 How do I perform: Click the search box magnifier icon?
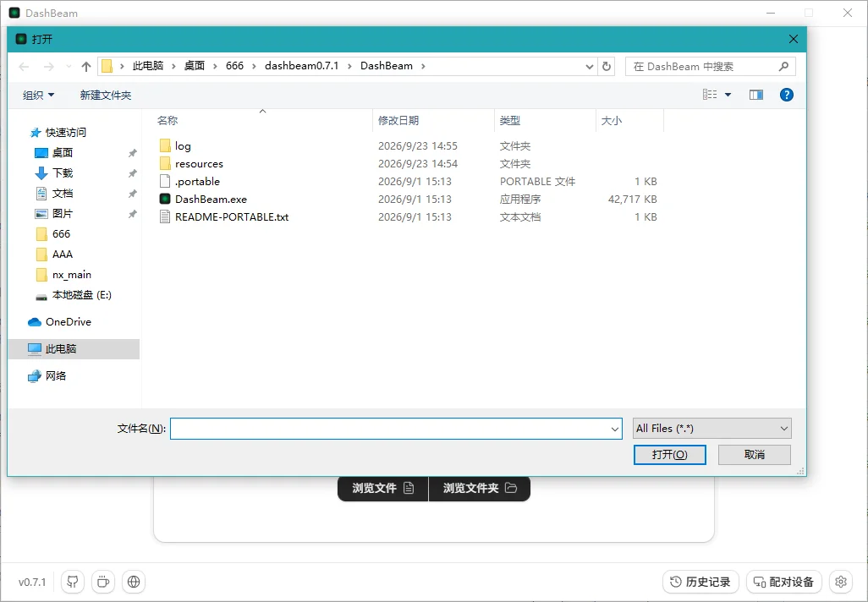[783, 67]
